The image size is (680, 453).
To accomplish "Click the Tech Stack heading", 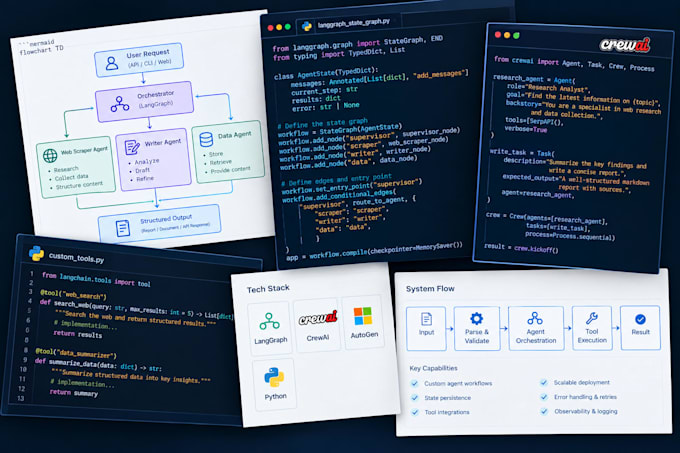I will pyautogui.click(x=268, y=289).
